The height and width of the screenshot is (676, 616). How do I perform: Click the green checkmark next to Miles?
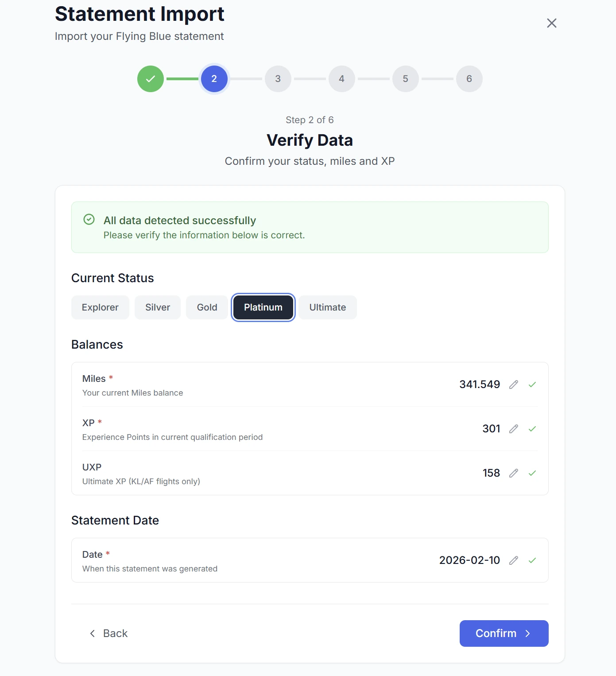tap(532, 385)
